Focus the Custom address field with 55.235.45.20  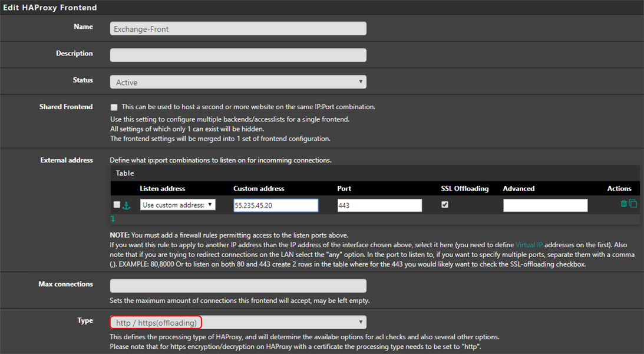click(276, 205)
